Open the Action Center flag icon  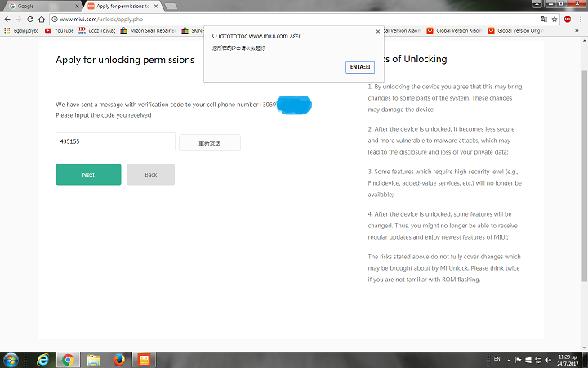coord(519,360)
